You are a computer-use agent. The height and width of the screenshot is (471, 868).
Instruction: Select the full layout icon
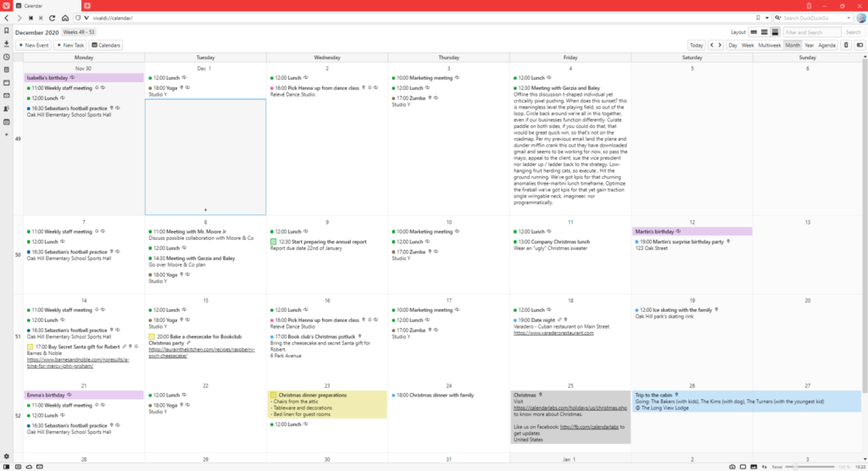(x=775, y=32)
